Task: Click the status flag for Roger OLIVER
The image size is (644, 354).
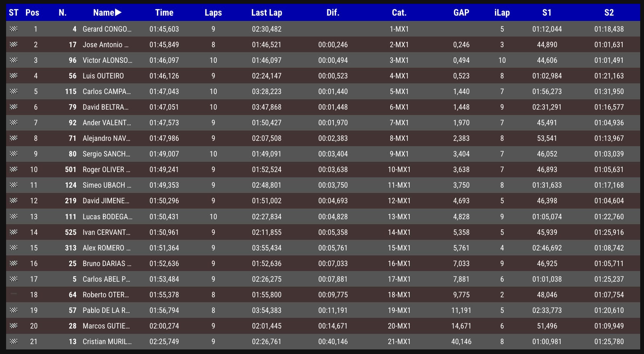Action: 14,169
